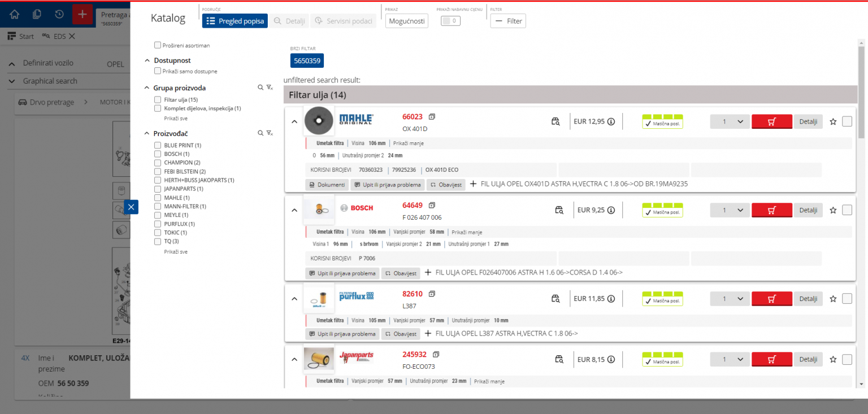Open Detalji for PURFLUX 82610

(x=808, y=299)
